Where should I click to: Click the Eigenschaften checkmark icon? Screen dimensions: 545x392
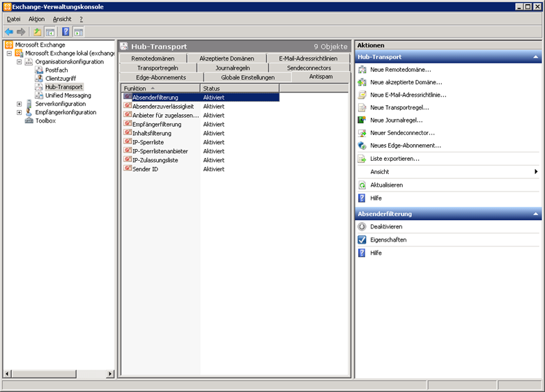[362, 240]
